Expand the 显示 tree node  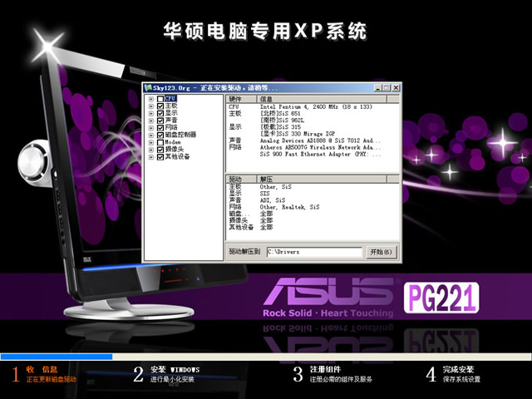[151, 113]
